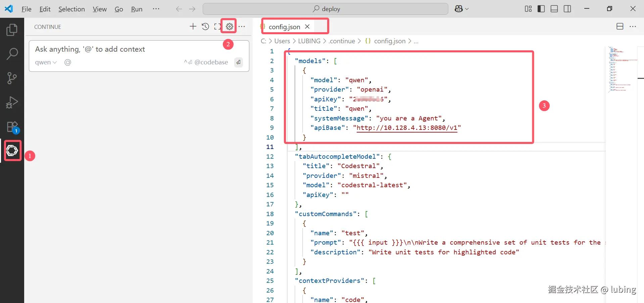
Task: Go back with the left navigation arrow
Action: [x=179, y=9]
